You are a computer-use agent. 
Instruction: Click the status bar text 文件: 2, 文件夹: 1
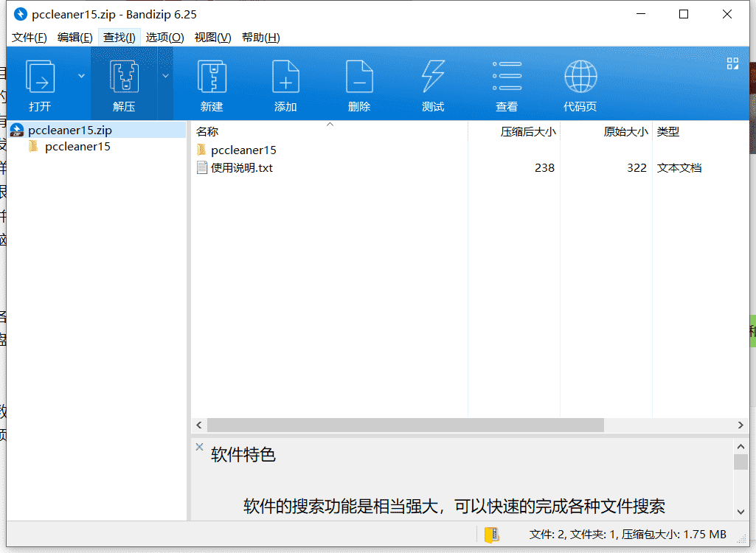[x=571, y=535]
